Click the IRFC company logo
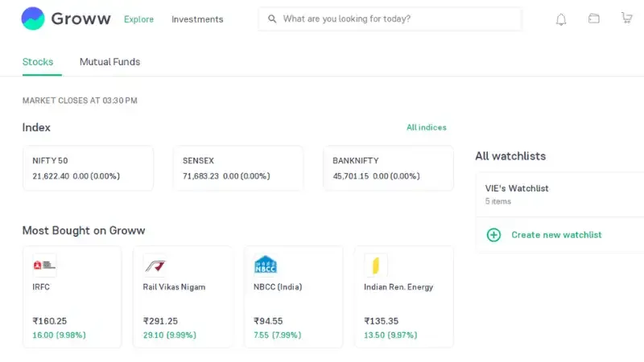644x362 pixels. coord(44,265)
